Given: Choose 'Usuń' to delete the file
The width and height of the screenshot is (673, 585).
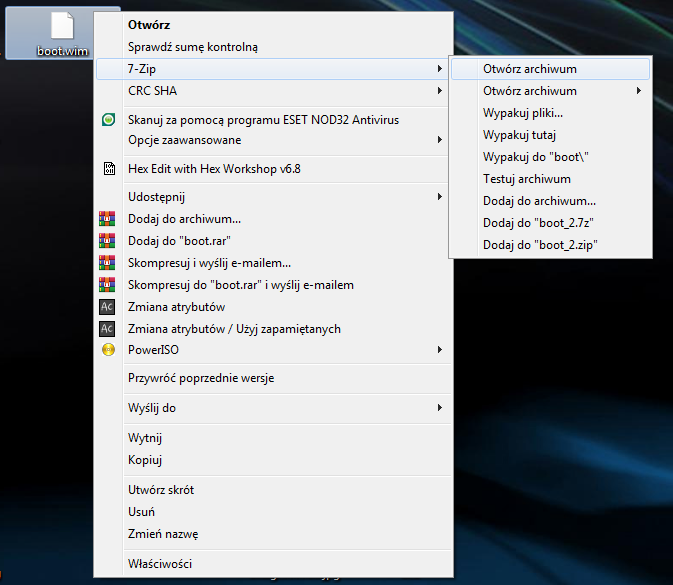Looking at the screenshot, I should pyautogui.click(x=274, y=512).
